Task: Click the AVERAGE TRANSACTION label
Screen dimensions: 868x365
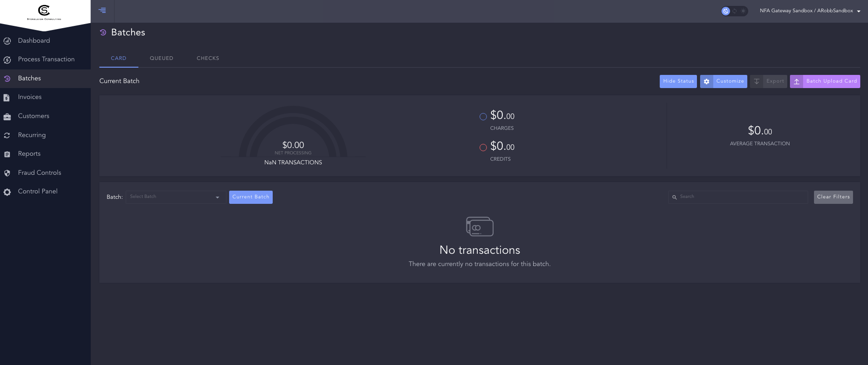Action: [x=760, y=144]
